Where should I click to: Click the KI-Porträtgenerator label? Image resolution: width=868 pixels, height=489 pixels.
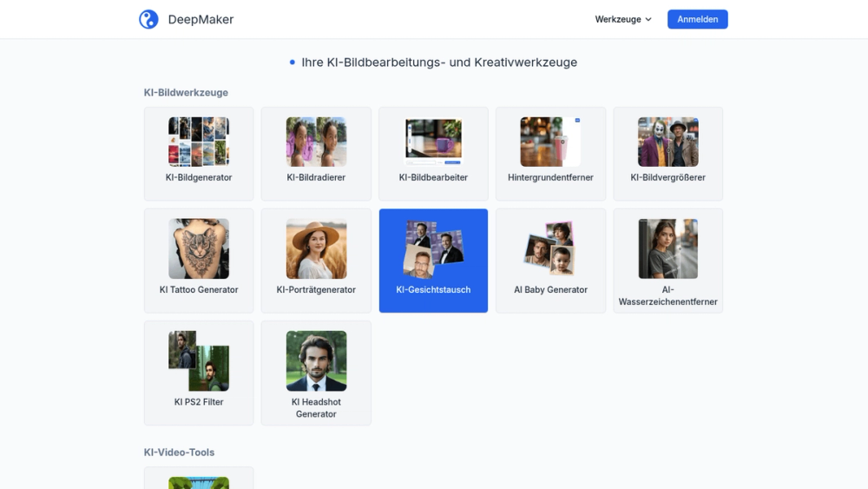[x=316, y=289]
